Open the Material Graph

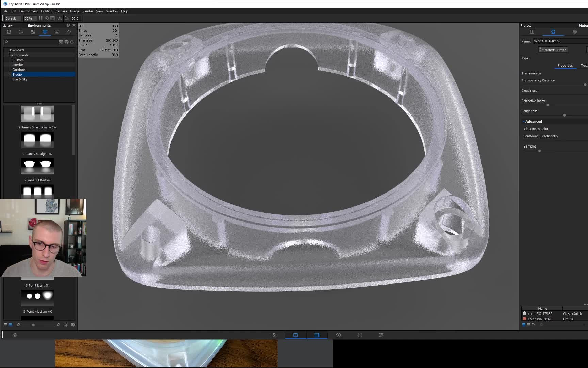click(x=553, y=50)
